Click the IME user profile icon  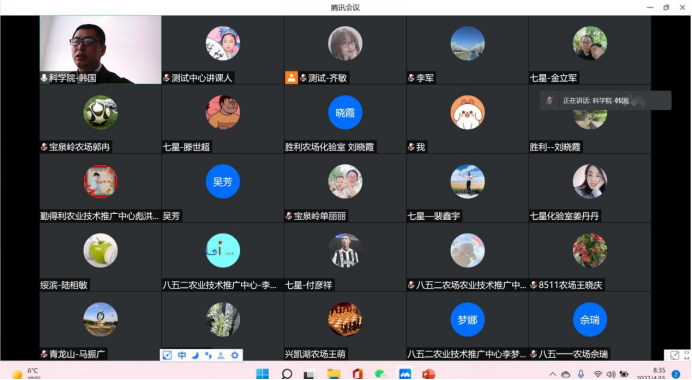pyautogui.click(x=221, y=355)
